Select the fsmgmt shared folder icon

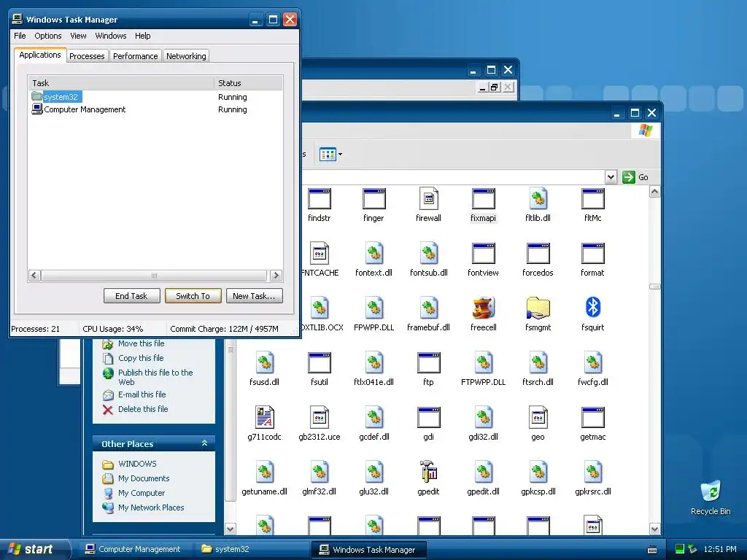click(x=538, y=308)
